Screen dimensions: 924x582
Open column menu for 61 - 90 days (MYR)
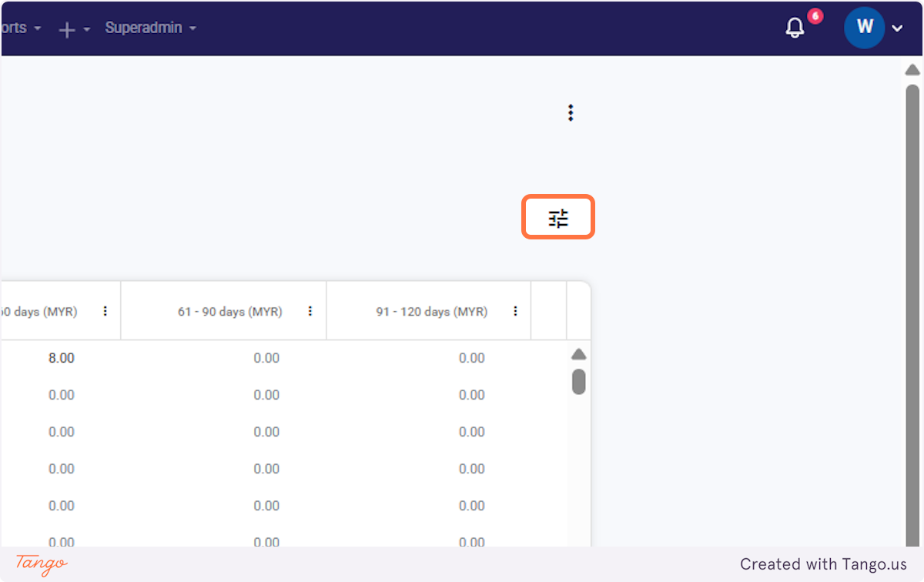(310, 311)
